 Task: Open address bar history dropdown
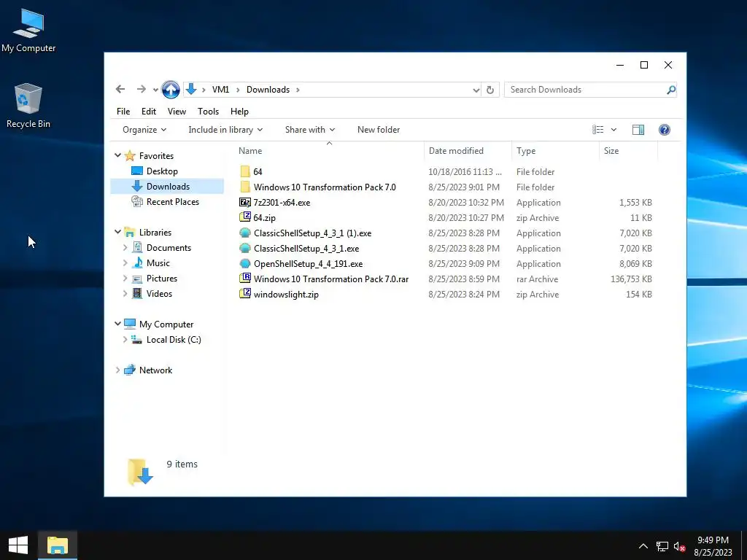[476, 90]
